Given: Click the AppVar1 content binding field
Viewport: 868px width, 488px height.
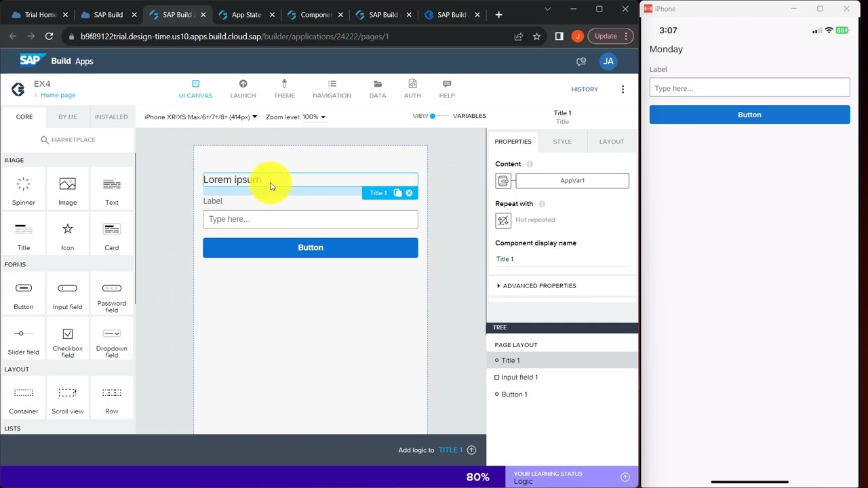Looking at the screenshot, I should pyautogui.click(x=572, y=180).
